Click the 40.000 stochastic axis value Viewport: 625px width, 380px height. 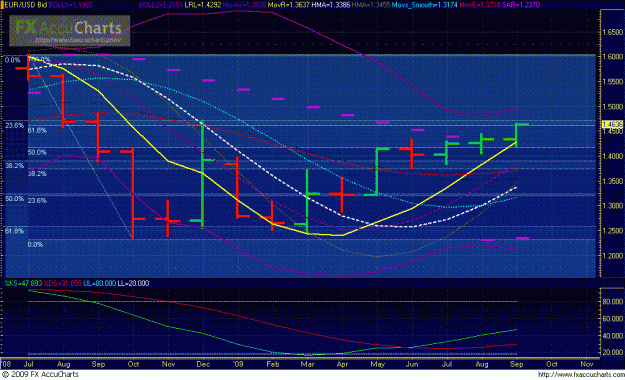tap(613, 336)
